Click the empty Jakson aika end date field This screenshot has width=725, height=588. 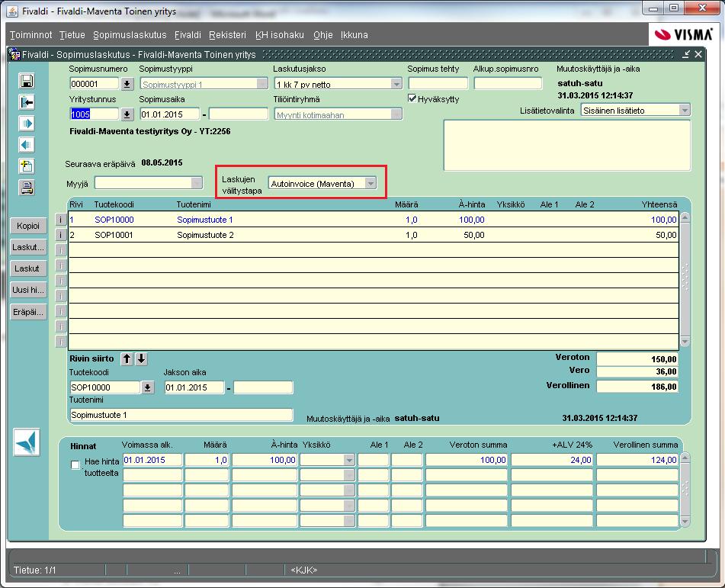pos(263,387)
